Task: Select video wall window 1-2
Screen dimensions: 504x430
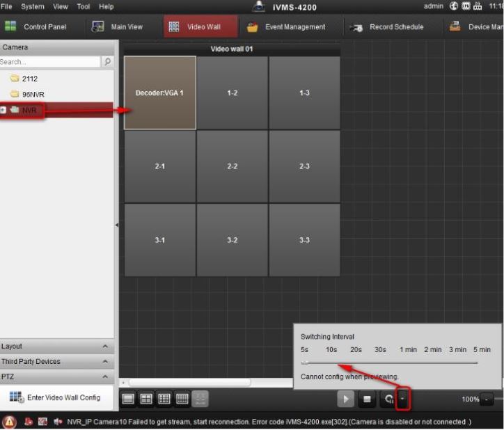Action: point(232,93)
